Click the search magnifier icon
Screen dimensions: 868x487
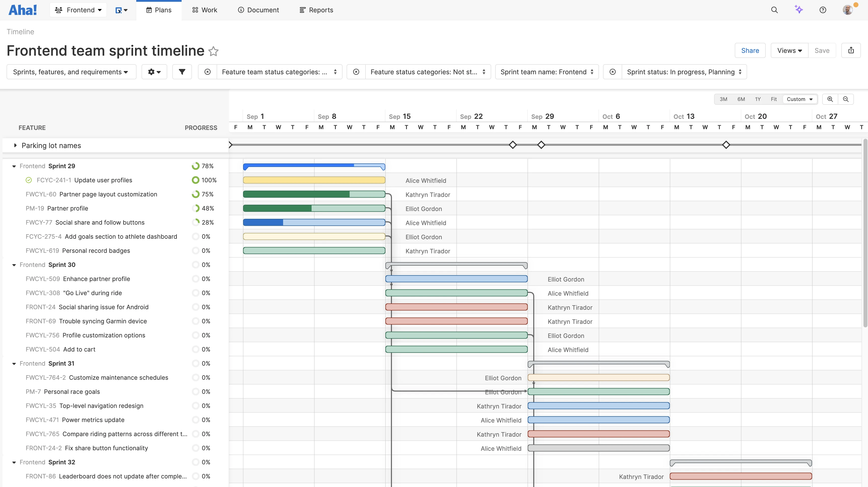774,10
